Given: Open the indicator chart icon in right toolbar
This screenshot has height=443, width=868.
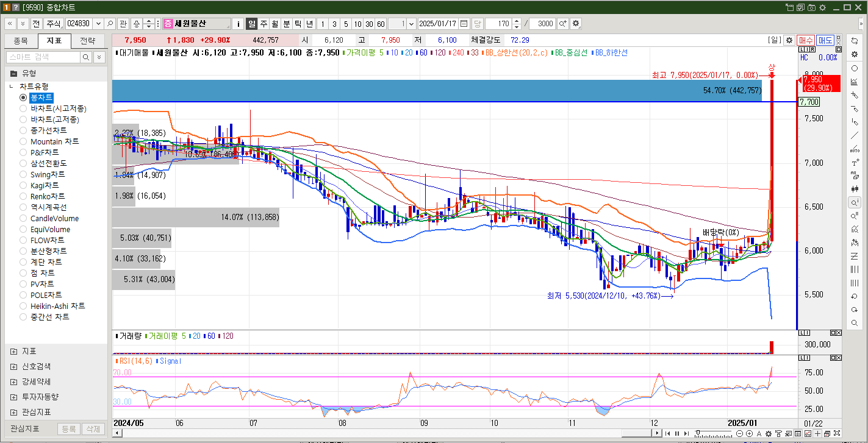Looking at the screenshot, I should (x=855, y=82).
